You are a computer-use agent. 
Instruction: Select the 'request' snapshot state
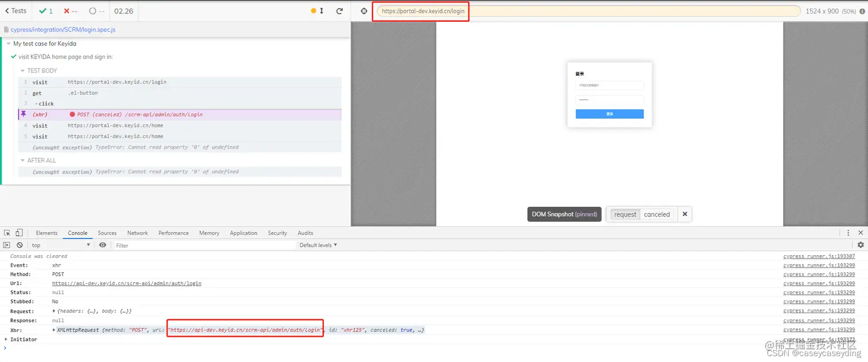point(625,214)
